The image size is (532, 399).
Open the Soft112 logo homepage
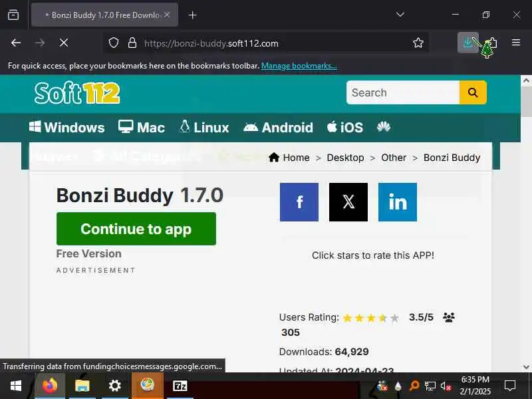coord(77,93)
